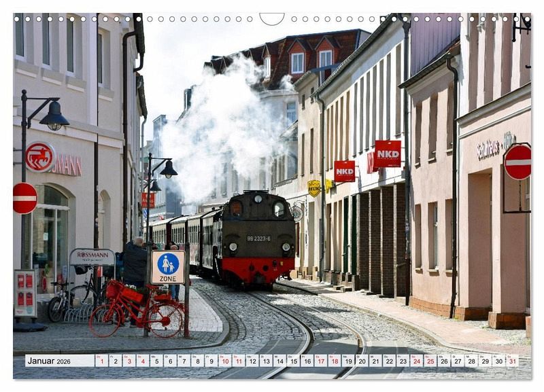Image resolution: width=544 pixels, height=392 pixels.
Task: Select day 2 in the calendar strip
Action: coord(116,361)
